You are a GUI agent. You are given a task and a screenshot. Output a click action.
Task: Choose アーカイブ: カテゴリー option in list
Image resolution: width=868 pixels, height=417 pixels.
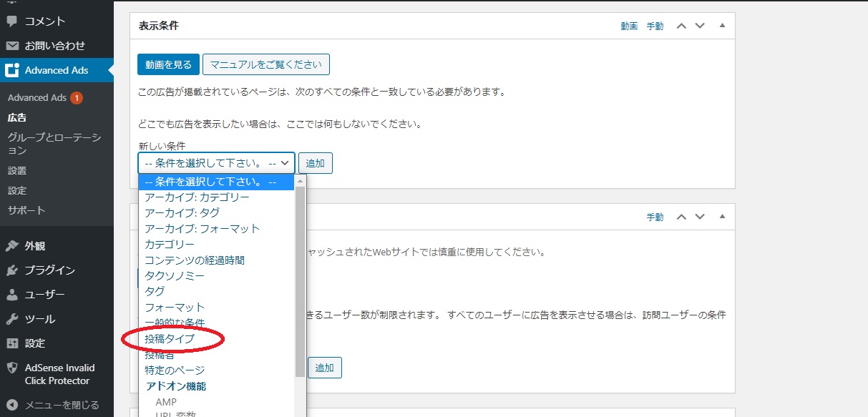(197, 197)
